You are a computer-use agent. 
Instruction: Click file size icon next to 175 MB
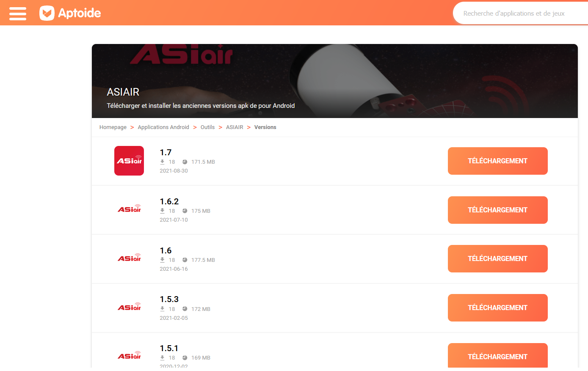(185, 211)
